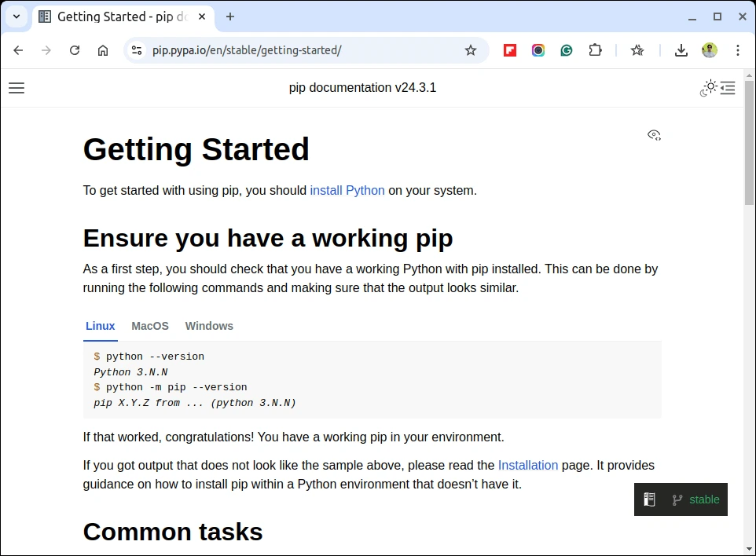This screenshot has height=556, width=756.
Task: Open the left sidebar hamburger menu
Action: pyautogui.click(x=17, y=88)
